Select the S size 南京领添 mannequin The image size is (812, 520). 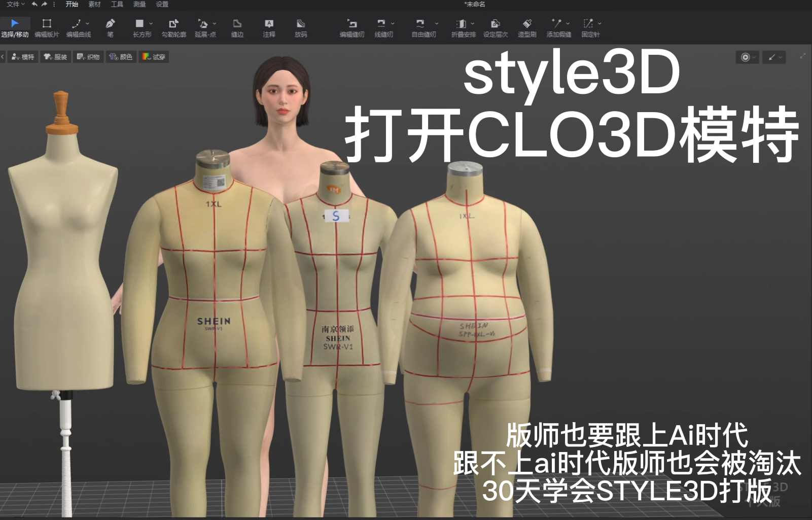coord(337,304)
